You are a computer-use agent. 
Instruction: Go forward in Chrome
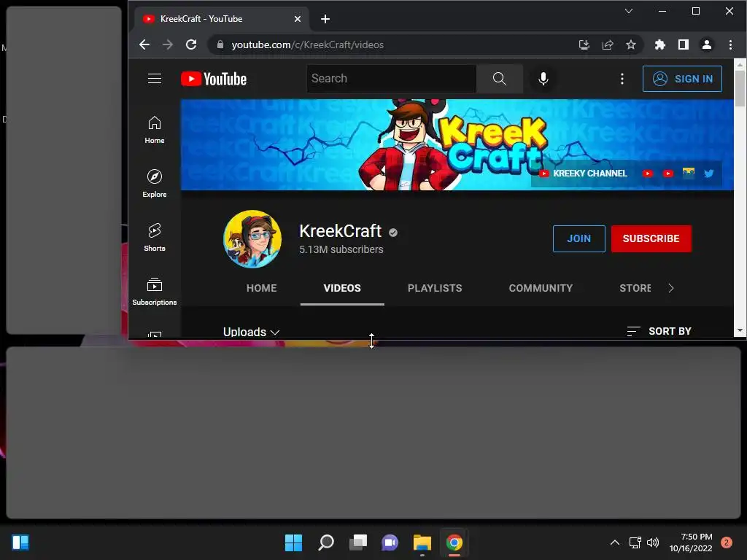(x=168, y=44)
